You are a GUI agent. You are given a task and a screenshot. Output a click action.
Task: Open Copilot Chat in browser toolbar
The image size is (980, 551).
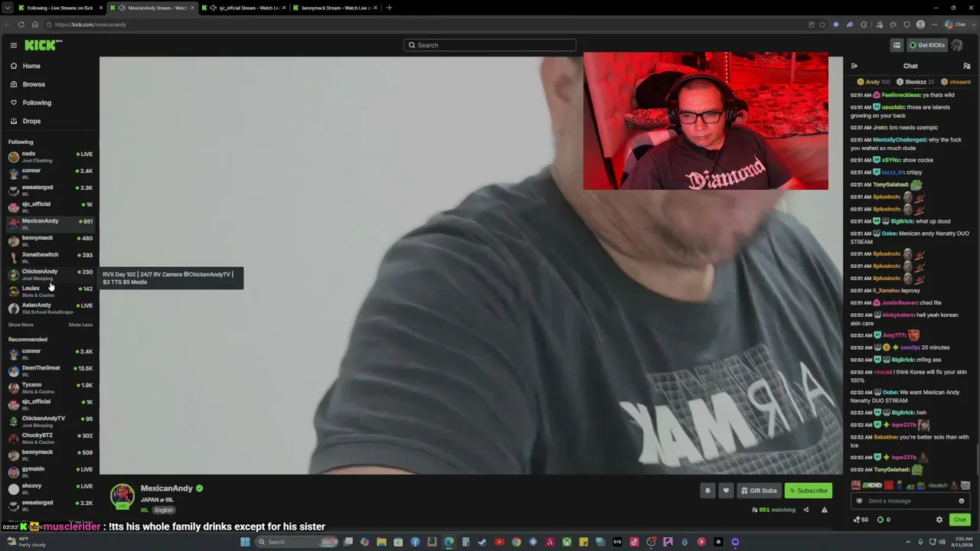pyautogui.click(x=955, y=24)
